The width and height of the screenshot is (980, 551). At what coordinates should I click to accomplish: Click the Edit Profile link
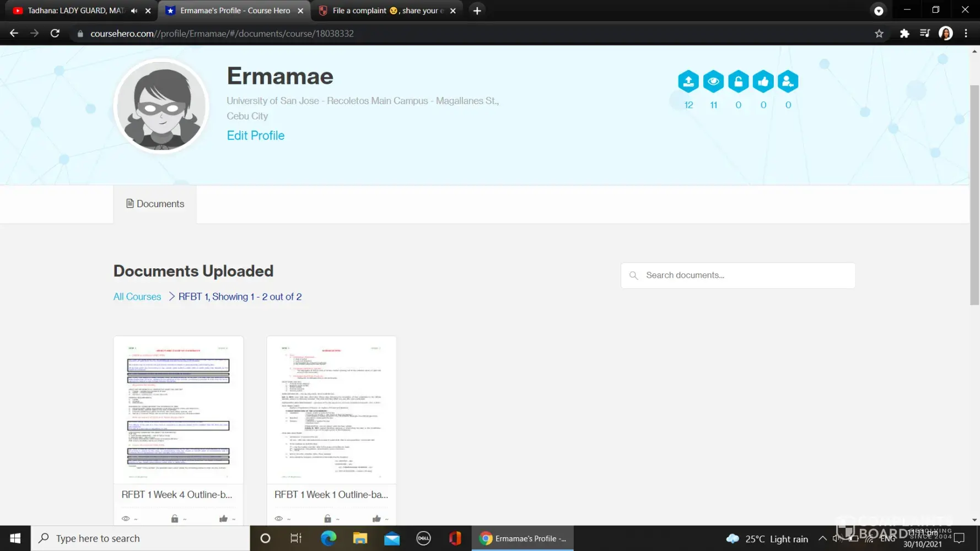pos(256,136)
